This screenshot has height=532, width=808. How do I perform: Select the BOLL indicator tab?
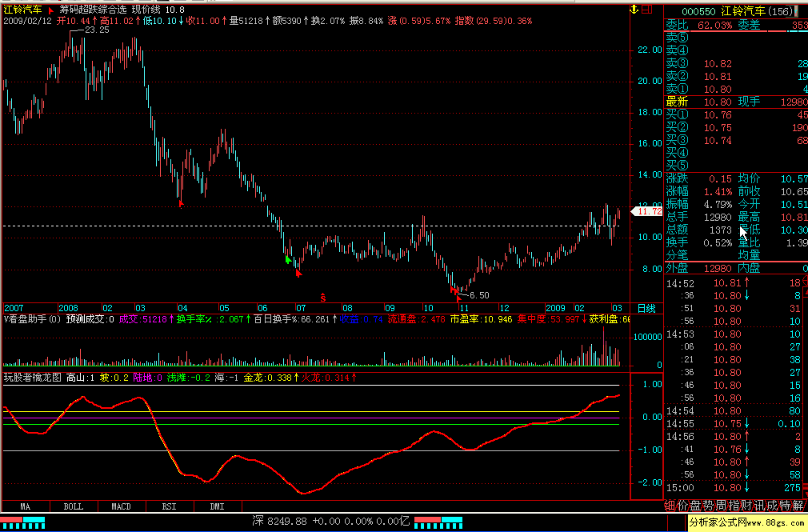73,506
